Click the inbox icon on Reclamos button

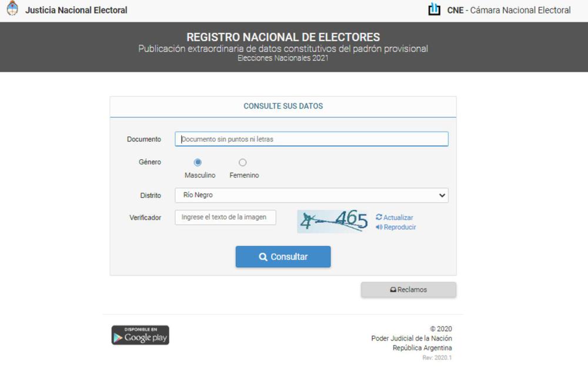tap(393, 290)
